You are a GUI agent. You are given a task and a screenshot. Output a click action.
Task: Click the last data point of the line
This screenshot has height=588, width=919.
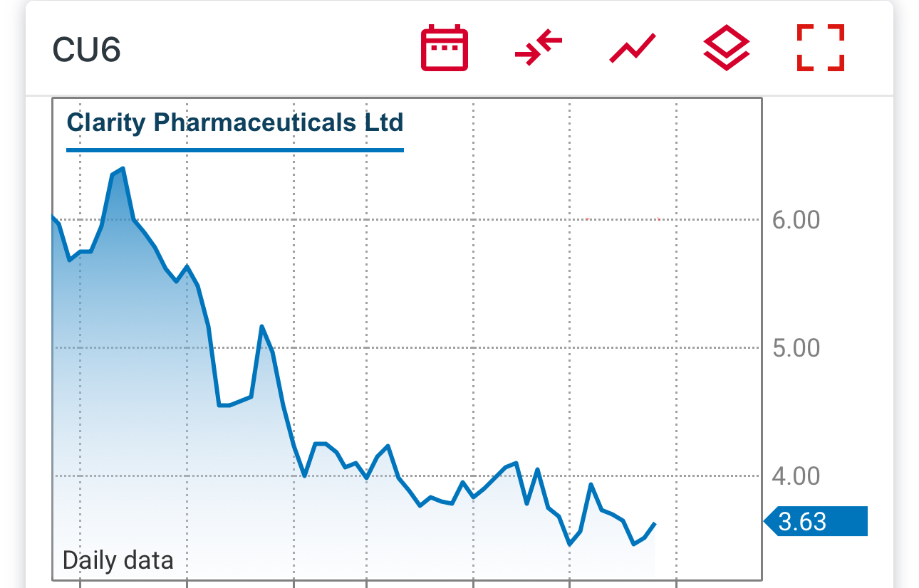(x=655, y=523)
